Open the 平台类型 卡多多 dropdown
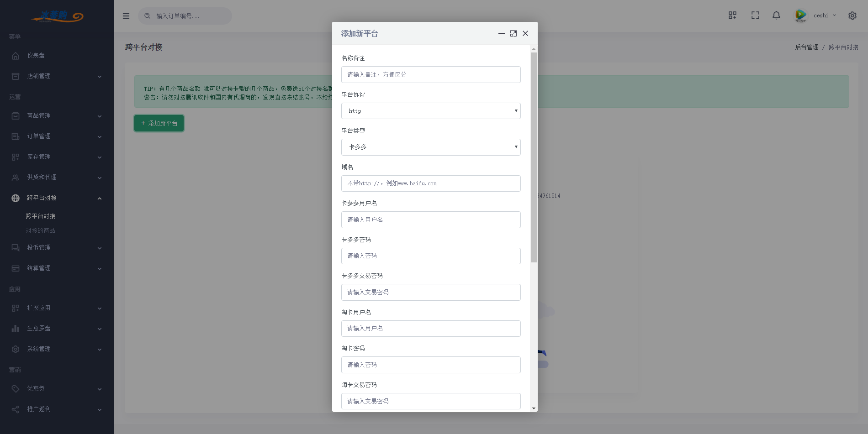Image resolution: width=868 pixels, height=434 pixels. 430,147
